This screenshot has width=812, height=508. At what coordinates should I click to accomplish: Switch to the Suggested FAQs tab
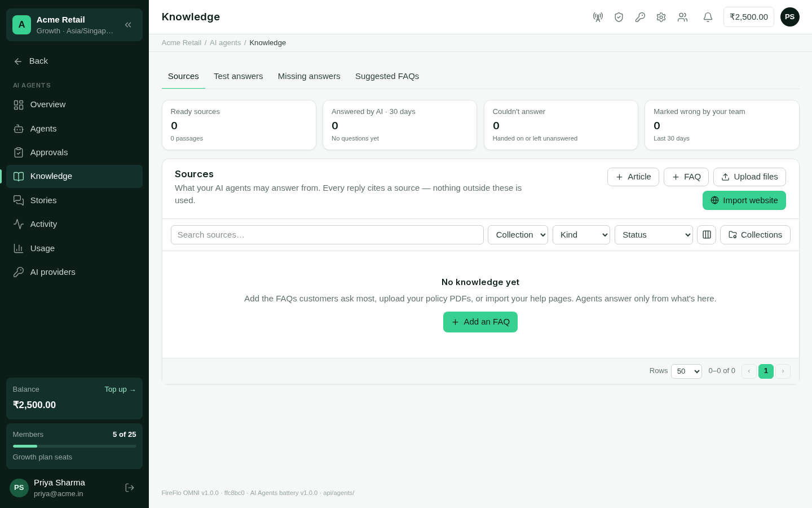tap(387, 76)
